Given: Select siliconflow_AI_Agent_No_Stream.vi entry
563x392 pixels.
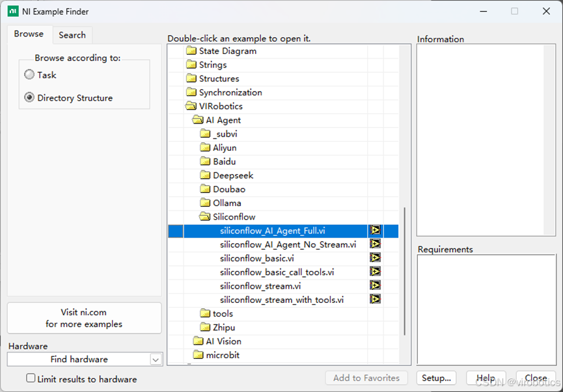Looking at the screenshot, I should click(288, 244).
